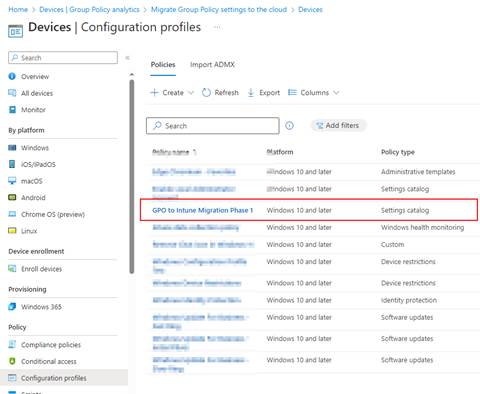Expand the Columns dropdown chevron
Screen dimensions: 480x394
pos(336,93)
